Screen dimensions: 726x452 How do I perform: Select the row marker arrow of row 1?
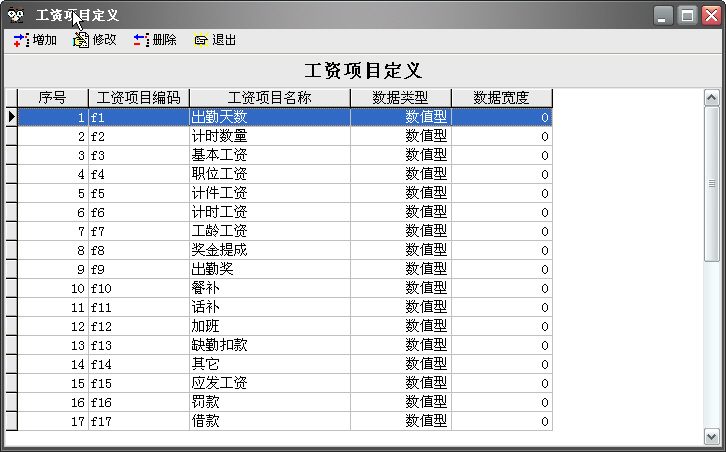(12, 117)
